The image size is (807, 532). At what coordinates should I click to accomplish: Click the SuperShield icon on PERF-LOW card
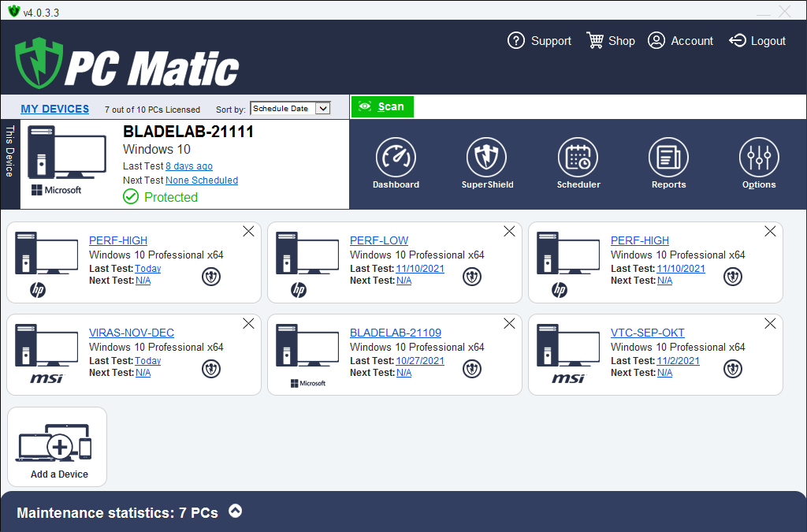[x=471, y=277]
